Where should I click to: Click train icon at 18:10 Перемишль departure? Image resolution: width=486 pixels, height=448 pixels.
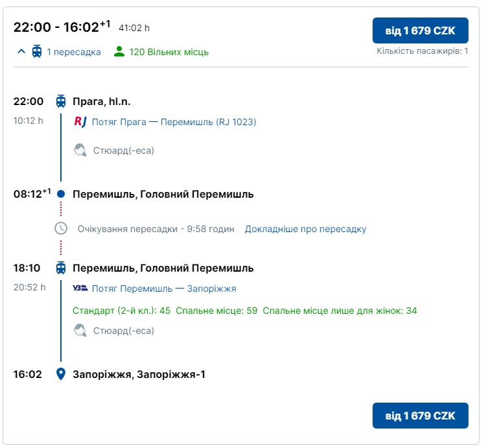[61, 268]
